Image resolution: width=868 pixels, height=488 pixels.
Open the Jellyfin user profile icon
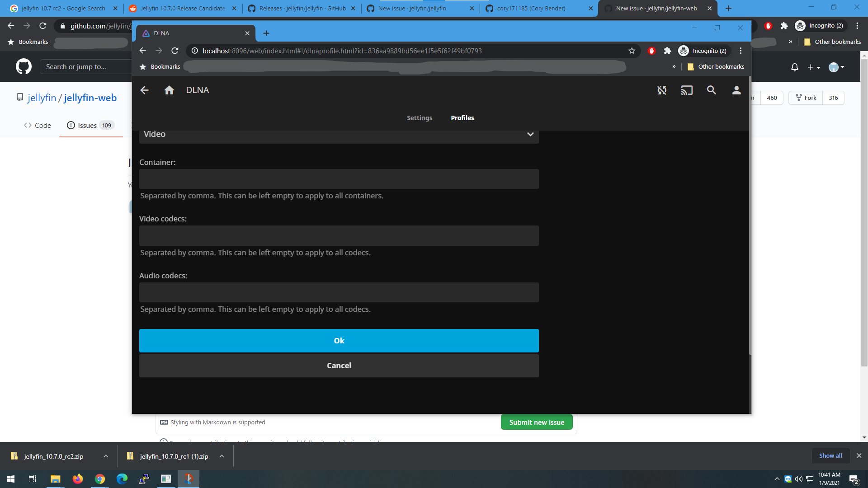(736, 90)
